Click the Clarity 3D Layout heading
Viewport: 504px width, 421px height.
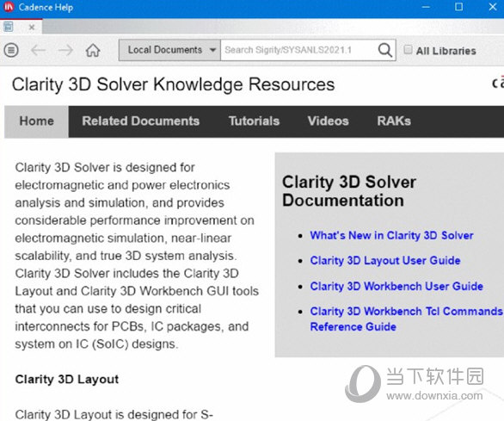[67, 379]
